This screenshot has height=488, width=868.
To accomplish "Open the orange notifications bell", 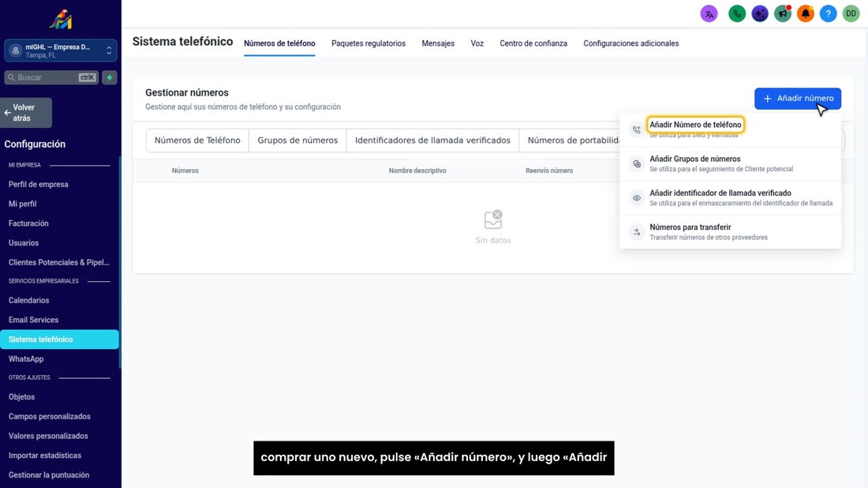I will (x=806, y=14).
